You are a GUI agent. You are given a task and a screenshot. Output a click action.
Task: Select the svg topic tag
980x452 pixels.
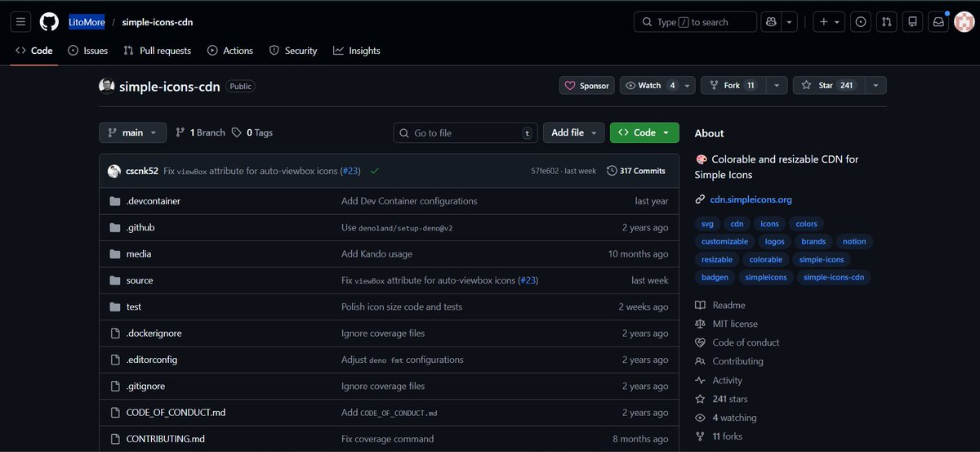(x=707, y=224)
